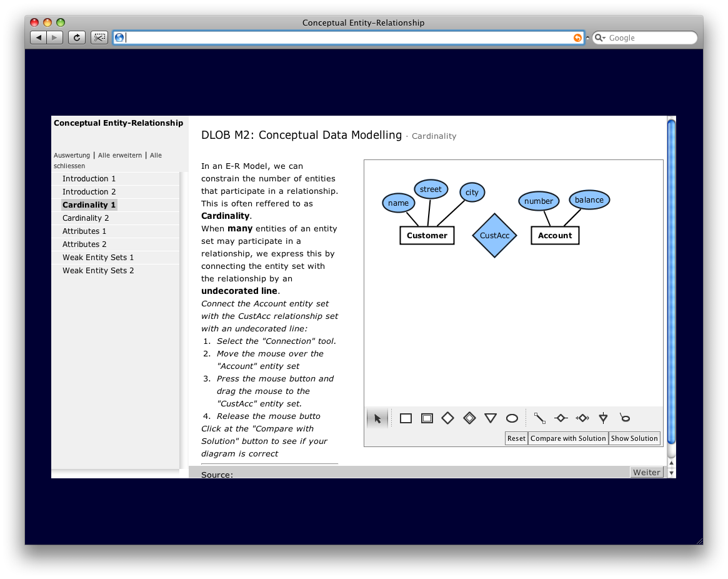Click the Weiter next button
728x579 pixels.
(646, 472)
